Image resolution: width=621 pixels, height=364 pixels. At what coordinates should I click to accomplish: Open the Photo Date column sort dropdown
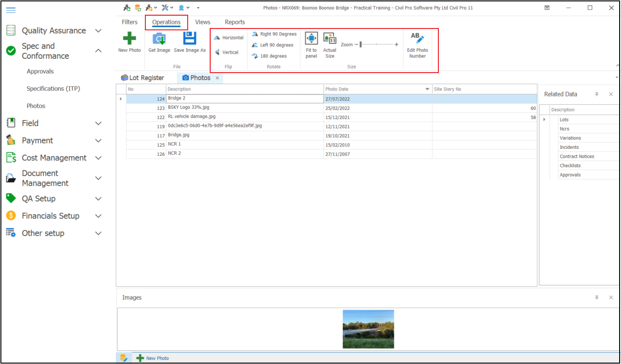[427, 89]
